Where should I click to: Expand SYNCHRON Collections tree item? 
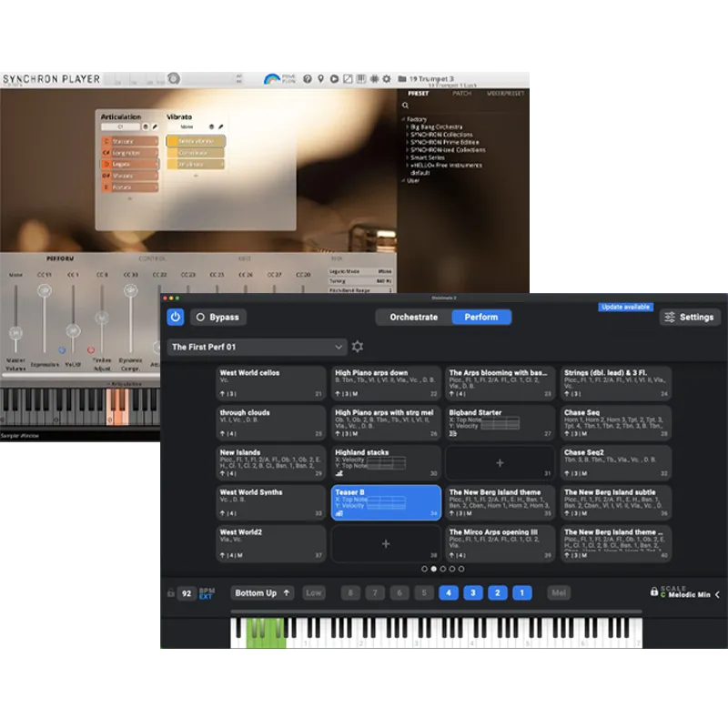pos(408,135)
